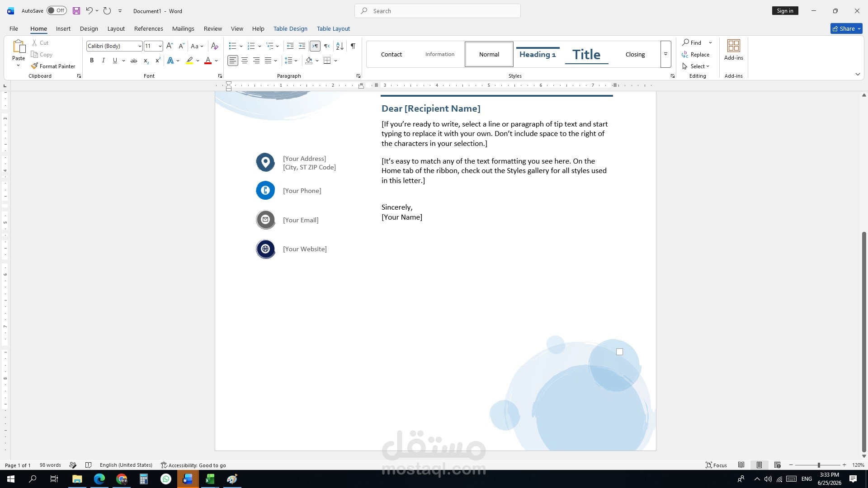This screenshot has width=868, height=488.
Task: Open Excel from the taskbar
Action: click(x=210, y=479)
